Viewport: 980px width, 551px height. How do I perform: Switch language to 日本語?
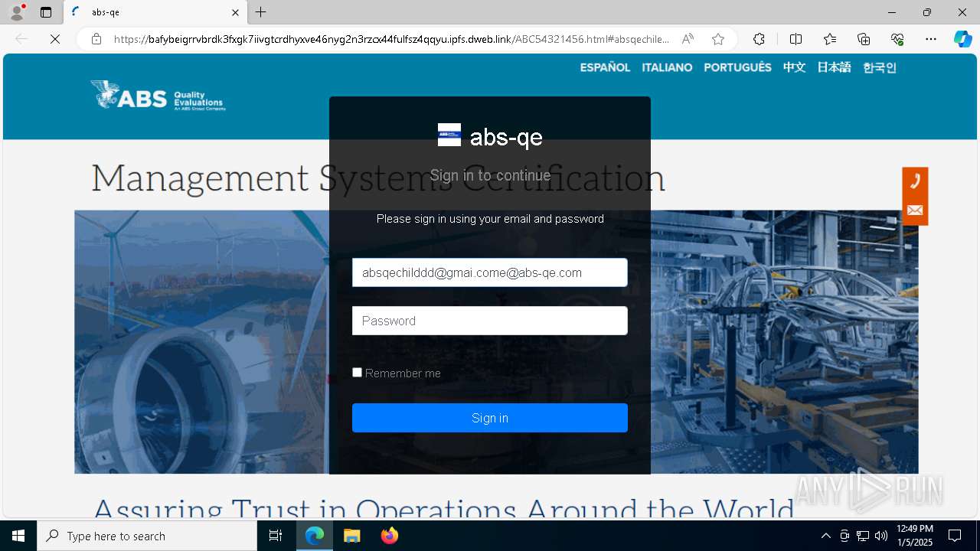coord(834,67)
